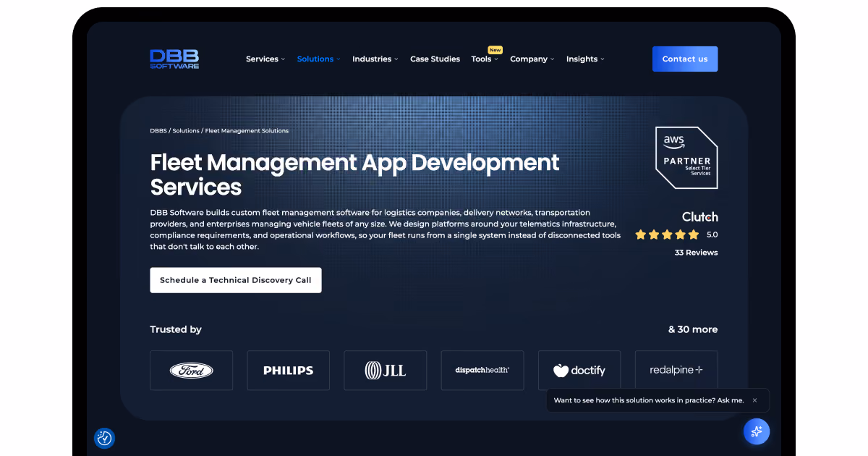Click the 5.0 rating score
Image resolution: width=868 pixels, height=456 pixels.
[712, 235]
